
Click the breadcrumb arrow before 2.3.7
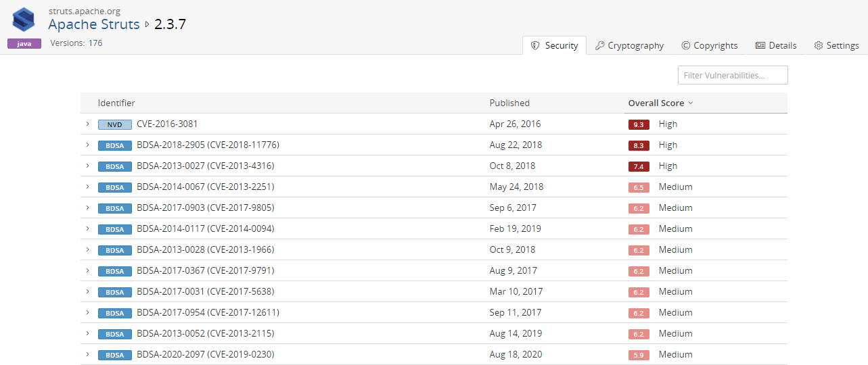pos(147,24)
